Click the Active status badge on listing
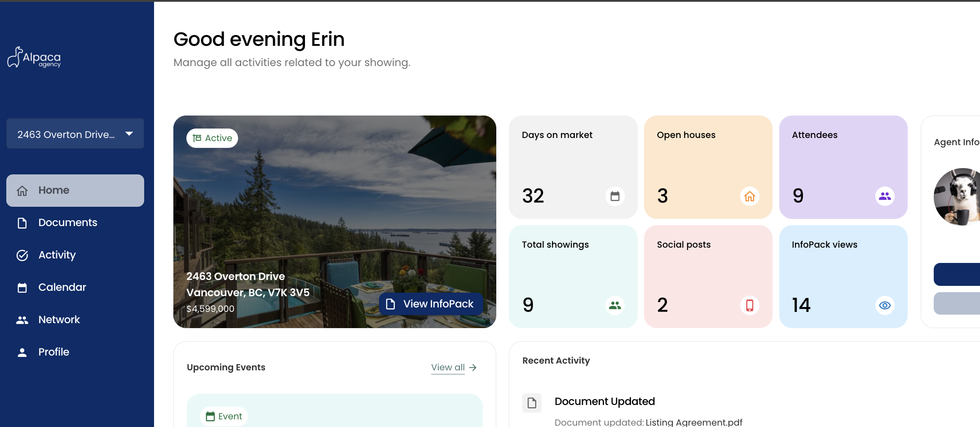 (212, 138)
